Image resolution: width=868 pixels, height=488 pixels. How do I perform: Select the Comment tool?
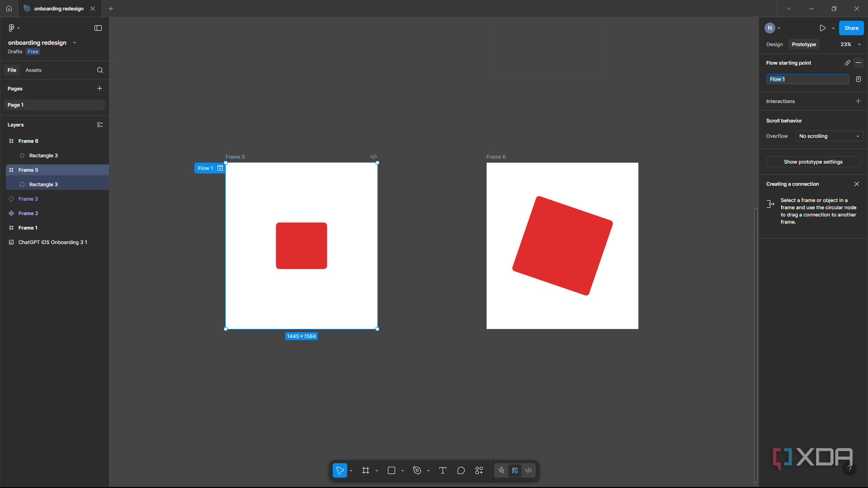pos(461,470)
